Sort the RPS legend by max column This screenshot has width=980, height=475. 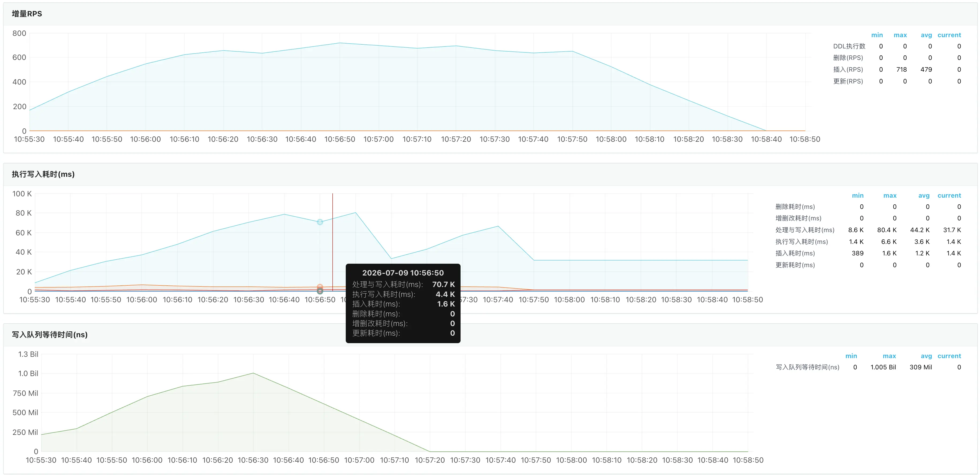(x=900, y=35)
